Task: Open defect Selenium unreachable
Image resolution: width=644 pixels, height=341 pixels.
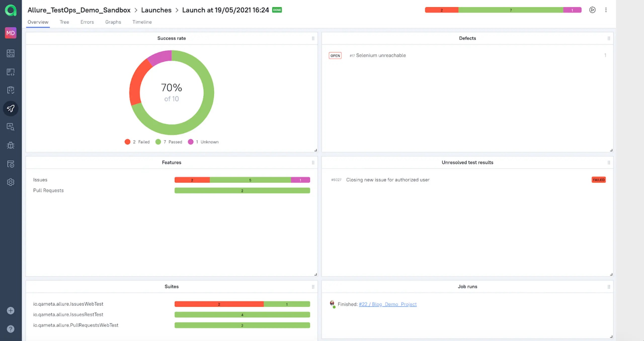Action: tap(381, 56)
